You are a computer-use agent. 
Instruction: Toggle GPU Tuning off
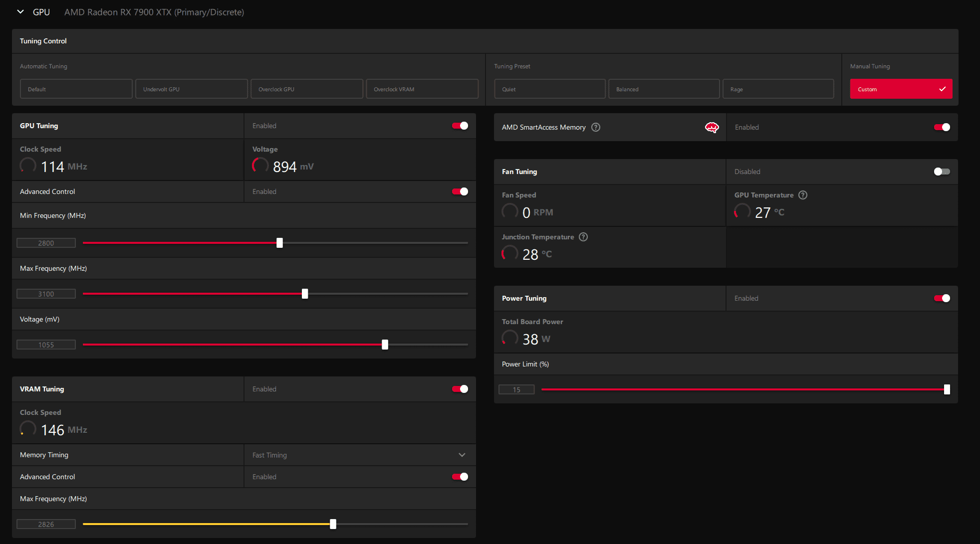460,126
